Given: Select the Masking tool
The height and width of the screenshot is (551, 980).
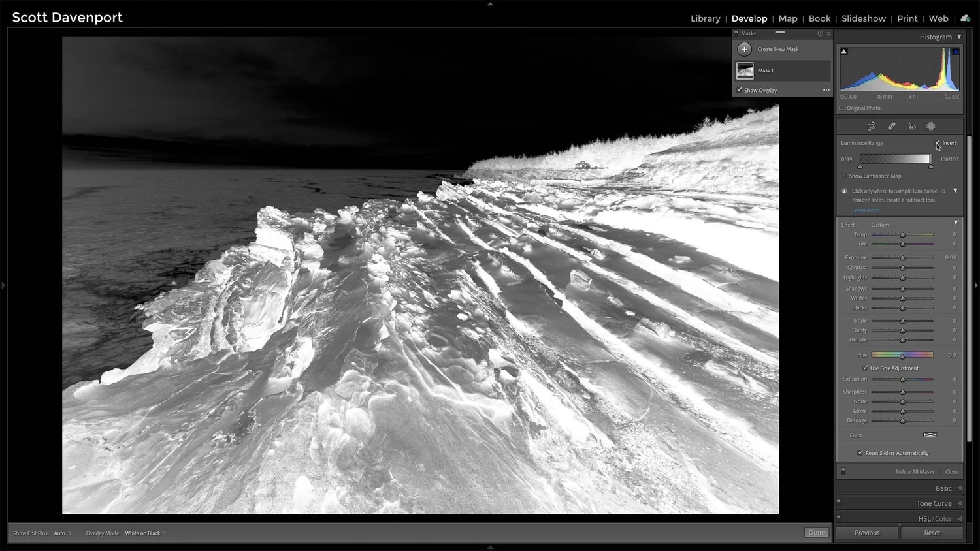Looking at the screenshot, I should (x=931, y=126).
